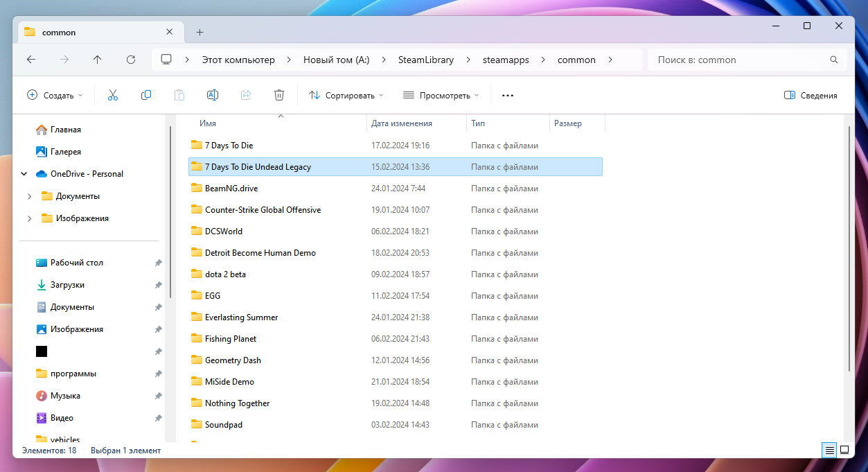This screenshot has height=472, width=868.
Task: Open Галерея in the sidebar
Action: (x=65, y=152)
